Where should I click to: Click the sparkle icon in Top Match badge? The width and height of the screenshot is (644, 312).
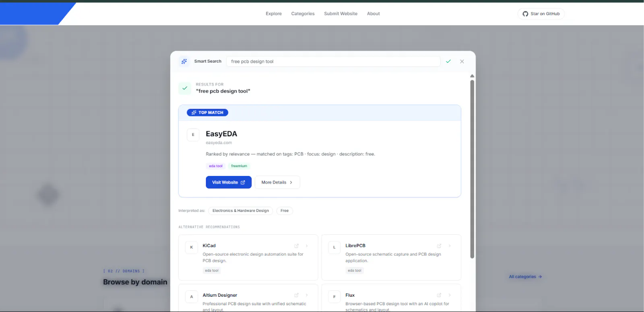click(x=194, y=113)
